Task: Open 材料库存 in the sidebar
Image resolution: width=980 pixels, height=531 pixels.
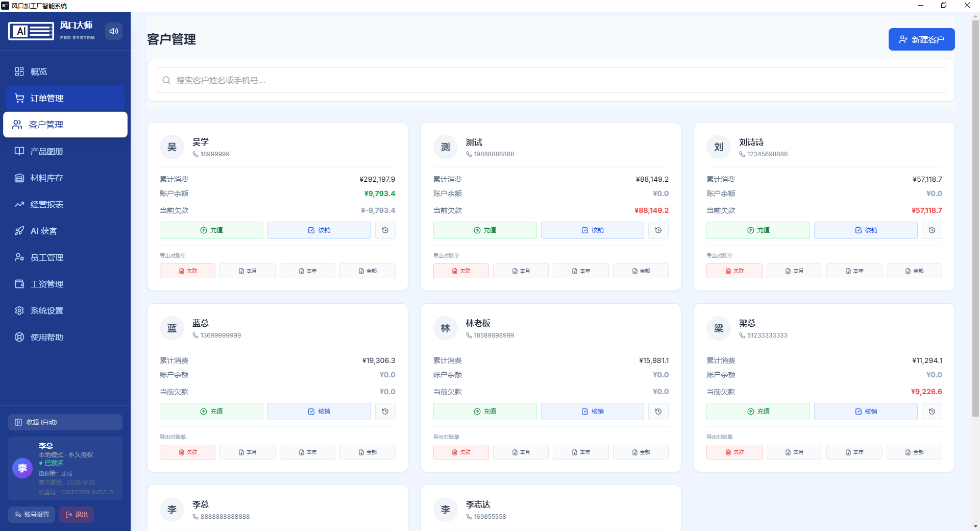Action: point(65,178)
